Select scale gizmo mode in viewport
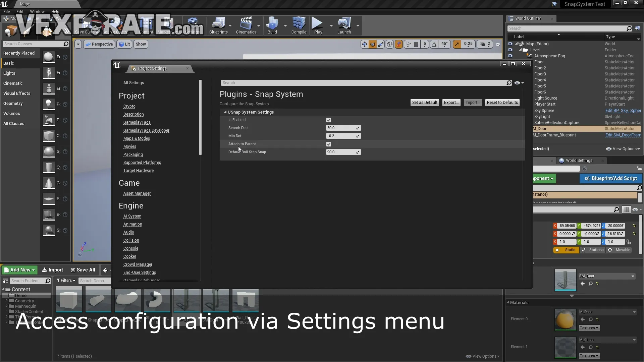The height and width of the screenshot is (362, 644). 381,44
